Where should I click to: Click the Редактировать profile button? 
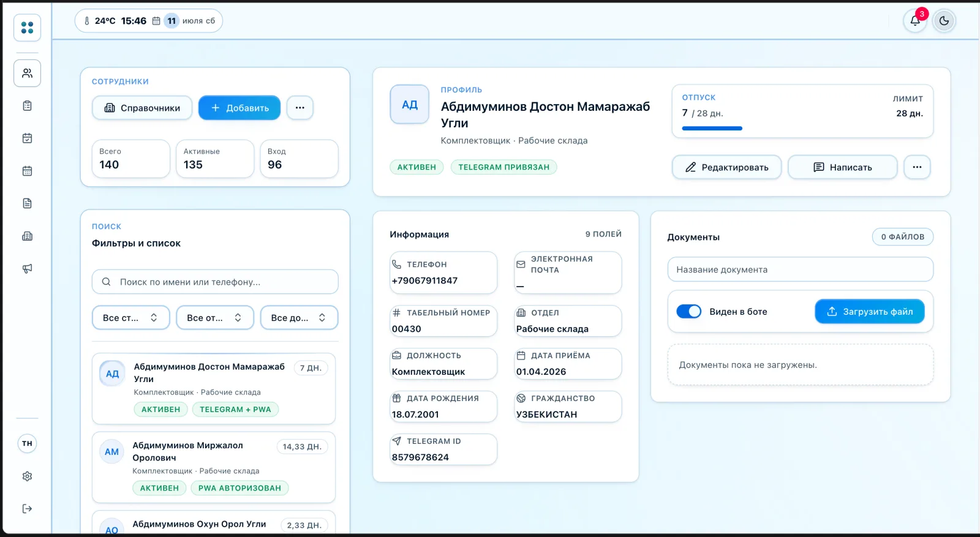tap(726, 167)
